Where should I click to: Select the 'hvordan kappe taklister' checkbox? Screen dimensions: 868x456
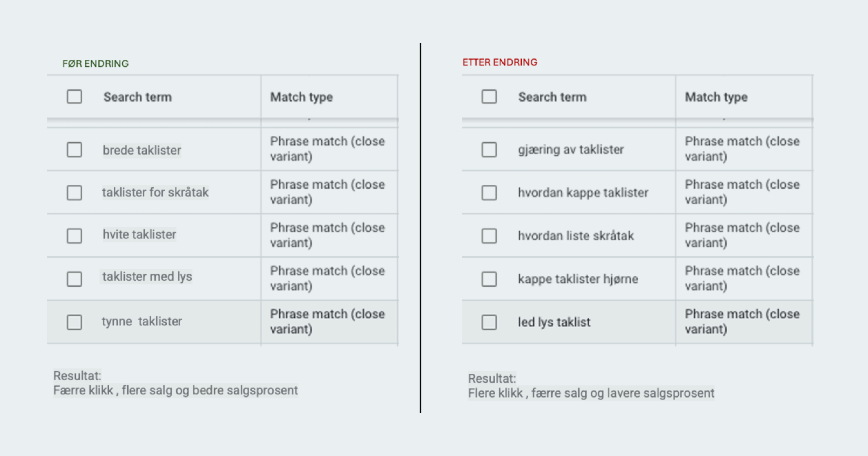(489, 193)
